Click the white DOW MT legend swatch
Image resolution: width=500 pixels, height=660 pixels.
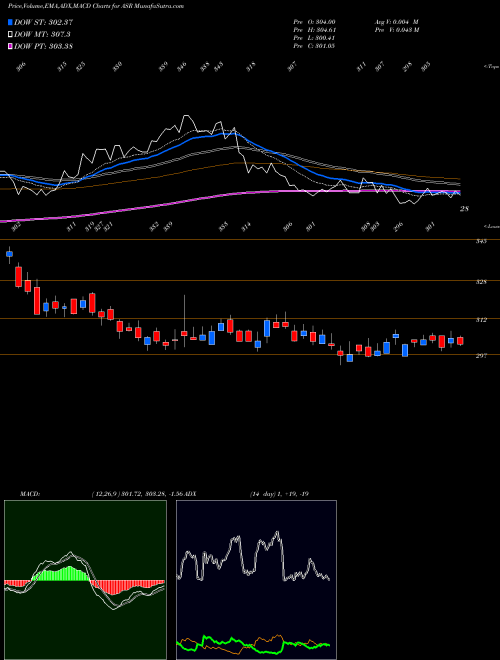(11, 34)
